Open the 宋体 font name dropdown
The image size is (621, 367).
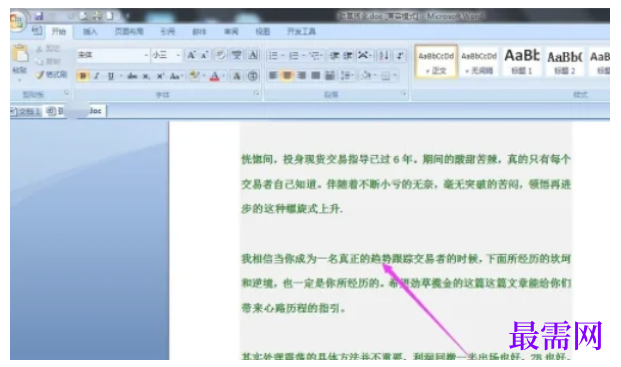146,55
